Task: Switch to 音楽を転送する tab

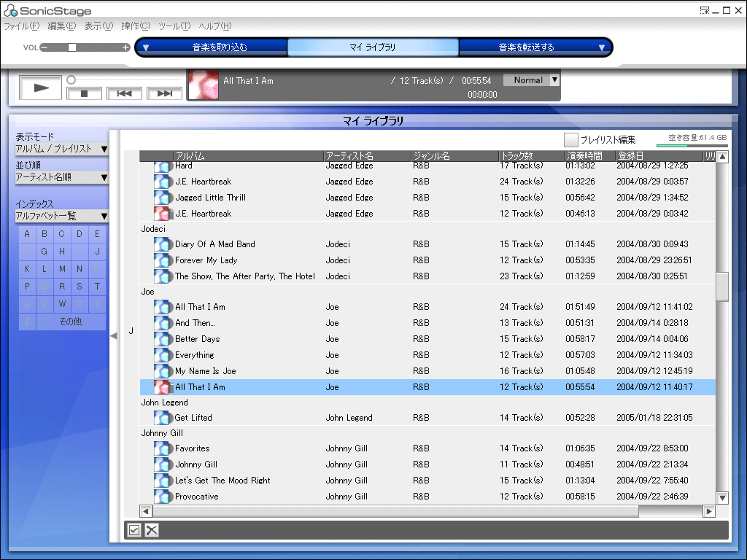Action: [x=526, y=47]
